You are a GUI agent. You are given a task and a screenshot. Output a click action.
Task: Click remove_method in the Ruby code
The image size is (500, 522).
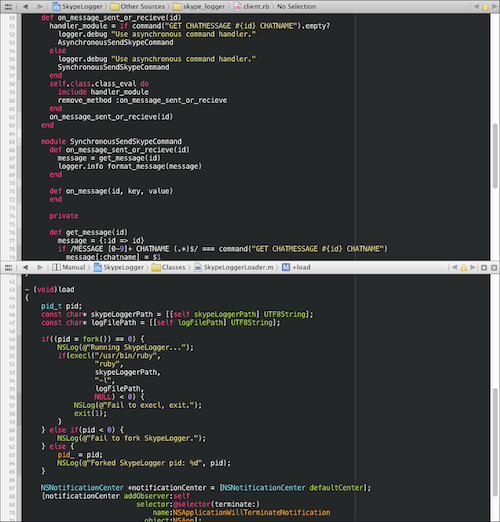[85, 100]
